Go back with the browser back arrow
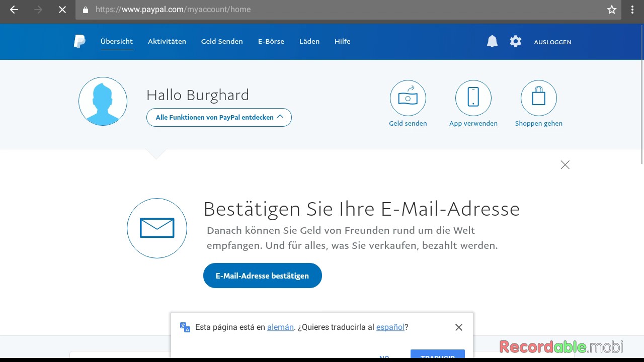Screen dimensions: 644x362 tap(14, 10)
